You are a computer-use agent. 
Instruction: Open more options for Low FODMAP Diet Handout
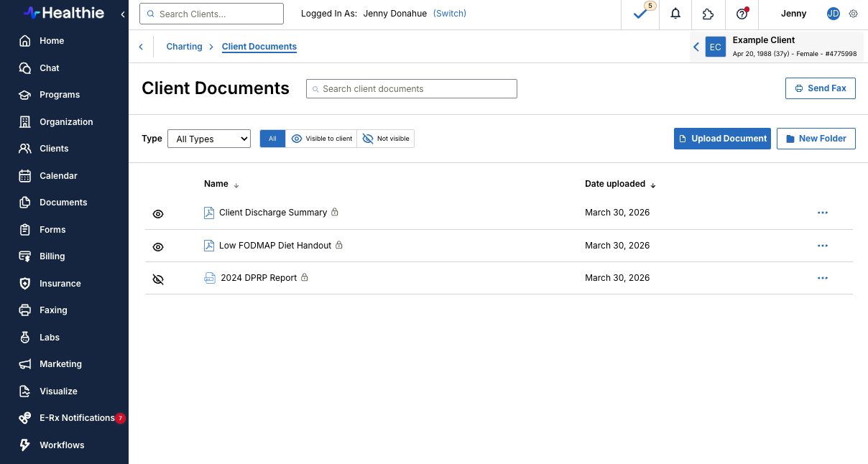click(822, 246)
